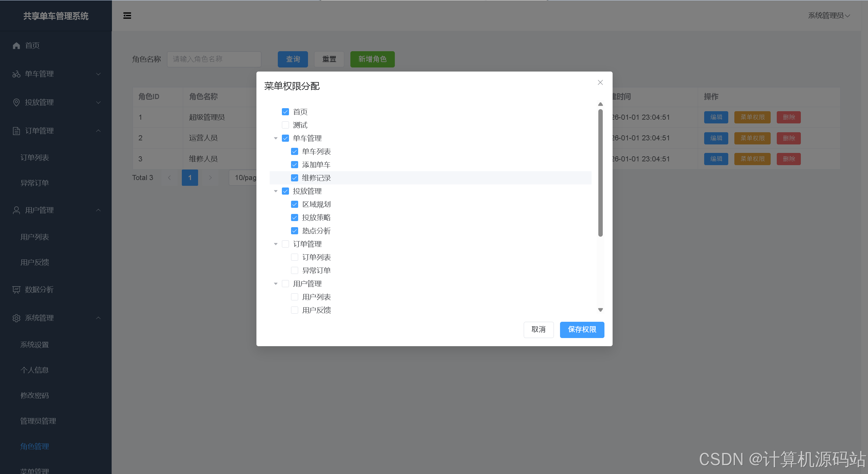Click the chart icon for 数据分析

pos(16,290)
